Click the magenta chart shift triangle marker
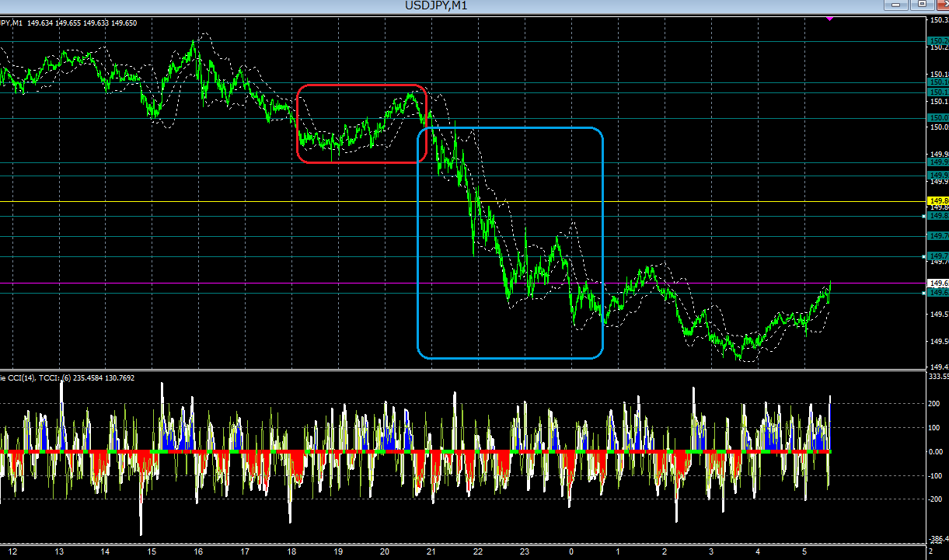 (x=829, y=17)
